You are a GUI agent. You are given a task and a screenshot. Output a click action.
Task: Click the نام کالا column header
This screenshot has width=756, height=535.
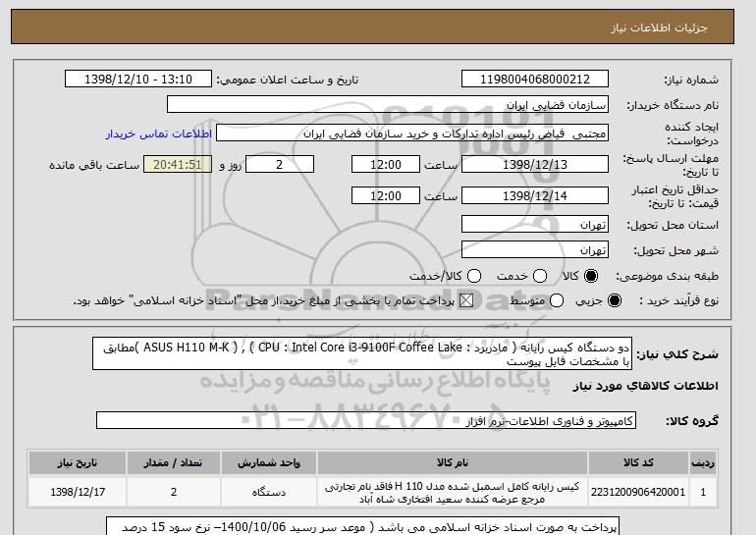[453, 462]
